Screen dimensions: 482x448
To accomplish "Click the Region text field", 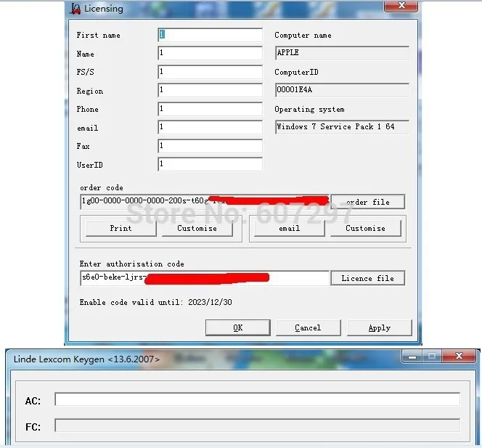I will tap(211, 90).
